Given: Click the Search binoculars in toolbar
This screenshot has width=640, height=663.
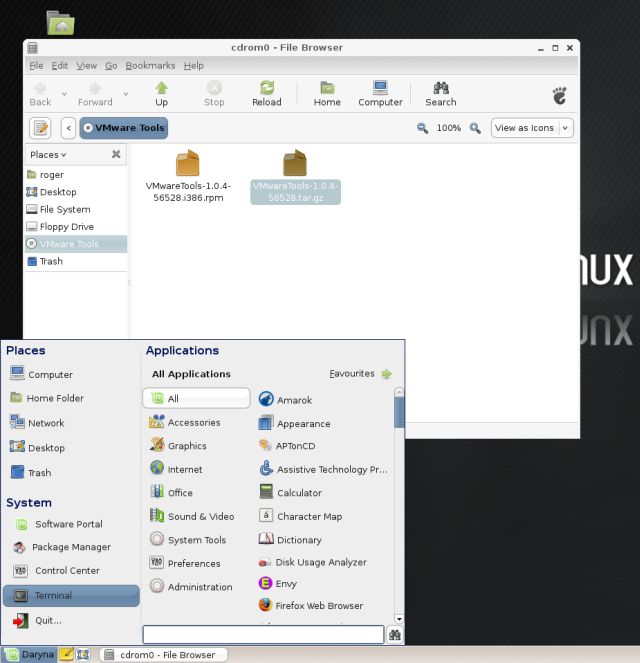Looking at the screenshot, I should 441,94.
